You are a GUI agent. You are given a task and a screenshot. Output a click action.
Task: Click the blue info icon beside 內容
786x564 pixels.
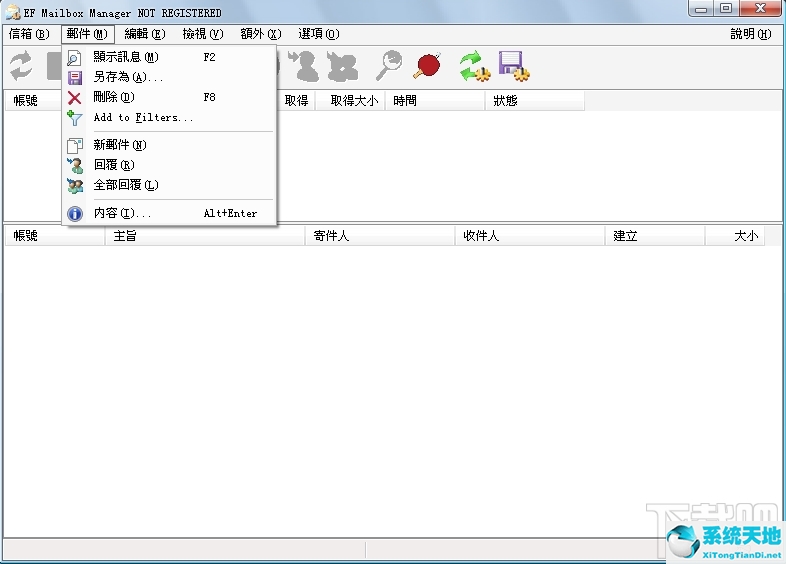(75, 214)
